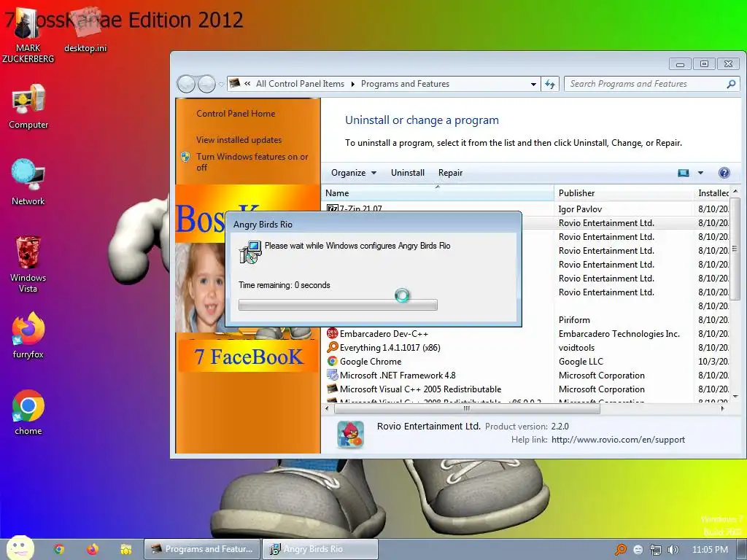Click the 7 FaceBooK sidebar banner
The width and height of the screenshot is (747, 560).
248,356
